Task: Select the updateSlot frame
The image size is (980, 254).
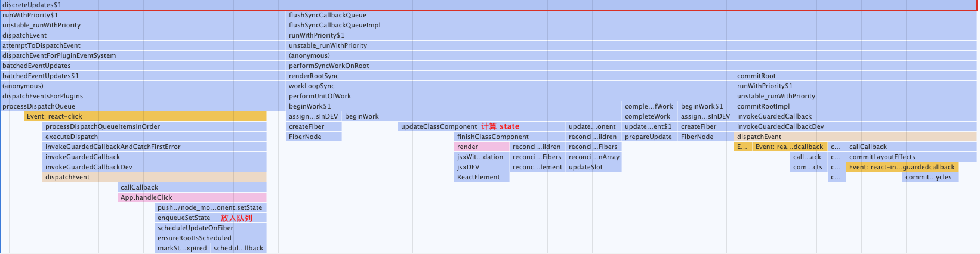Action: coord(594,167)
